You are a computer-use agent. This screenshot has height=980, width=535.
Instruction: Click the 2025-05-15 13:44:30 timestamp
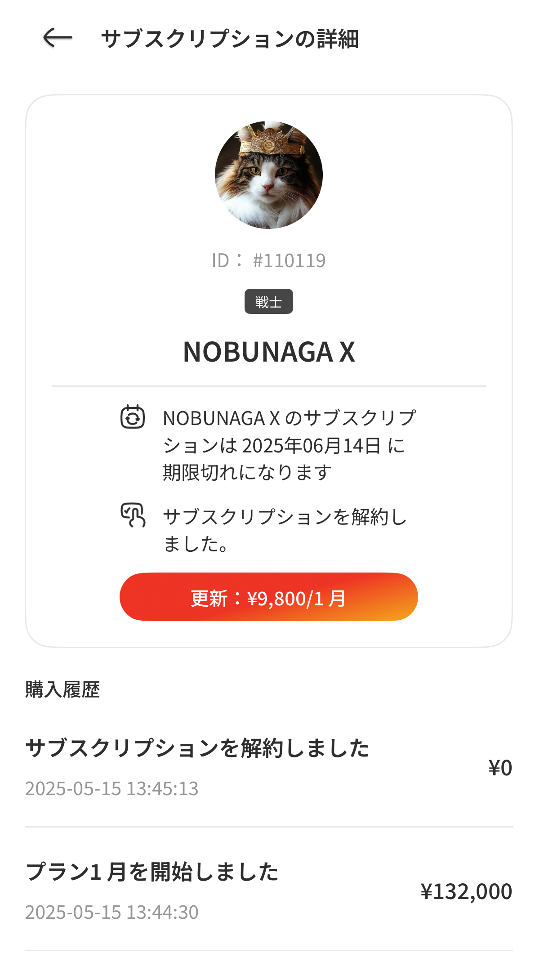[x=111, y=912]
